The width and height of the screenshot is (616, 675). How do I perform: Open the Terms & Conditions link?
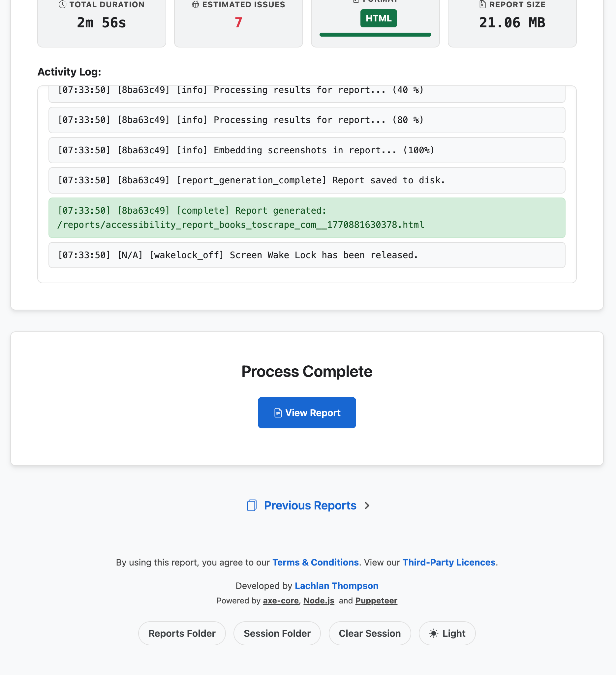click(315, 562)
